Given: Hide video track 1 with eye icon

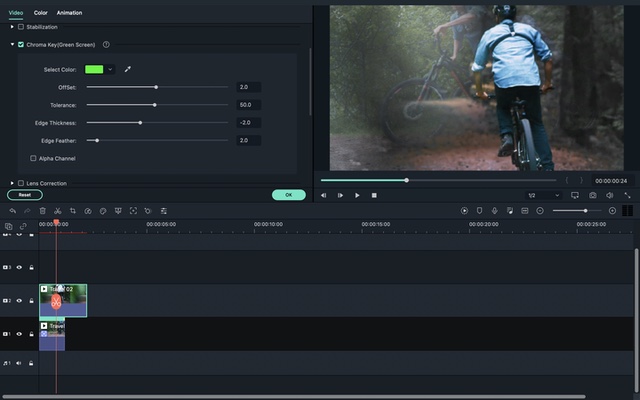Looking at the screenshot, I should click(19, 334).
